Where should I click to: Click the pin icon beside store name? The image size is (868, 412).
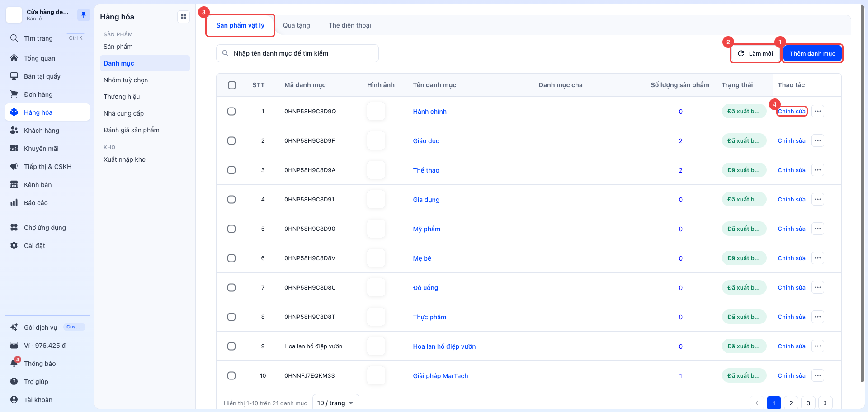(x=84, y=15)
